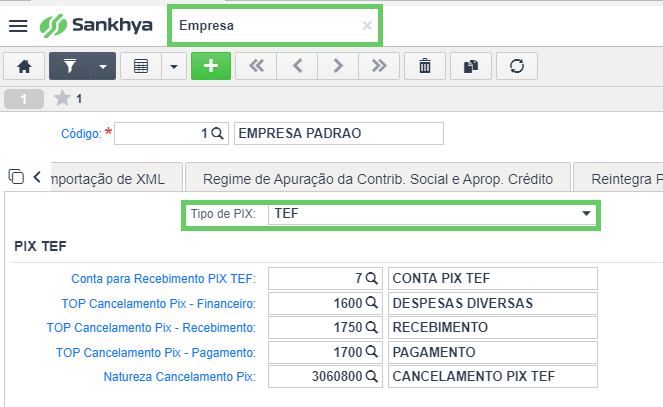
Task: Search TOP Cancelamento Pix Financeiro lookup
Action: point(371,303)
